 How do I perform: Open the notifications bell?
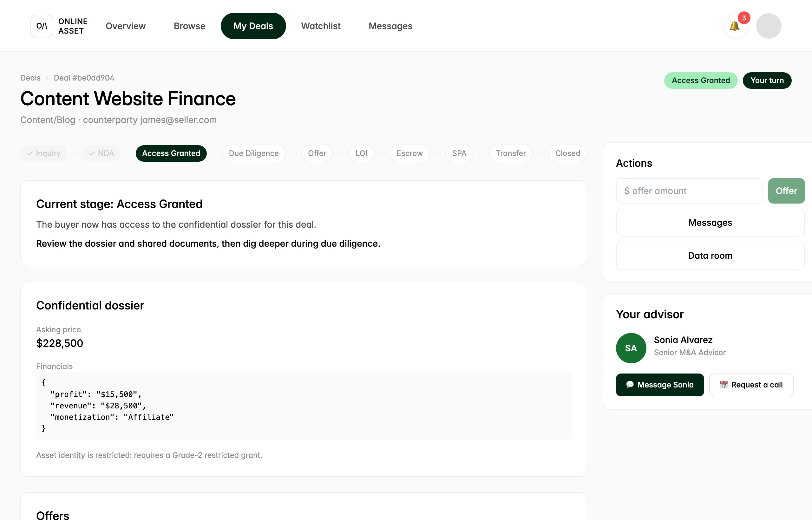[x=735, y=26]
